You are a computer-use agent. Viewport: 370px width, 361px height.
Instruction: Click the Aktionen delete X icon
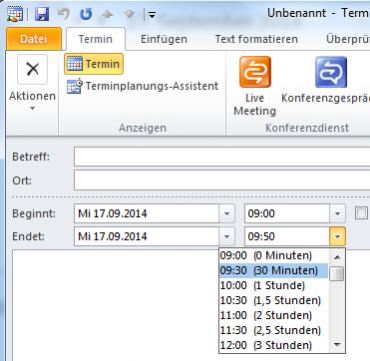(x=32, y=70)
